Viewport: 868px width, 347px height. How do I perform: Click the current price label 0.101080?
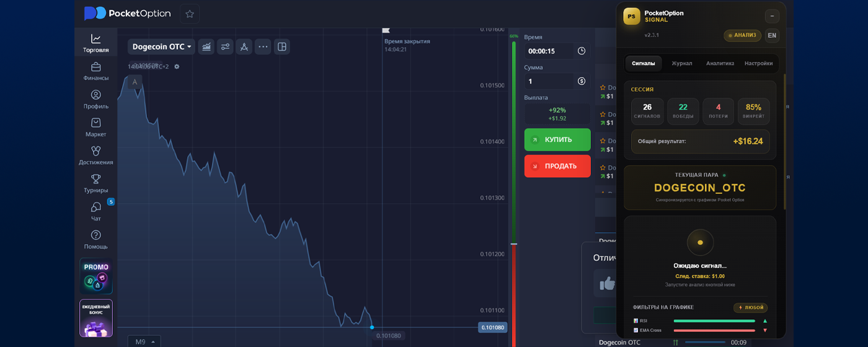[492, 327]
